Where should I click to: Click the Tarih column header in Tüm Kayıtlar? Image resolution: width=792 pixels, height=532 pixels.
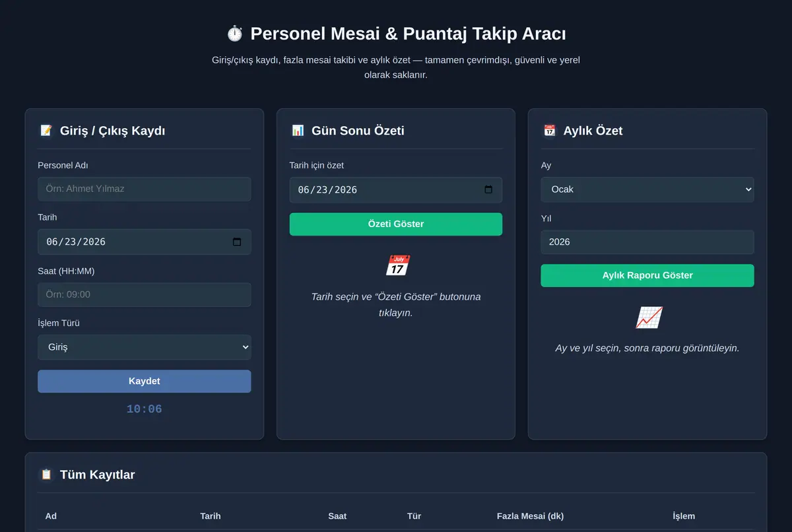[211, 516]
